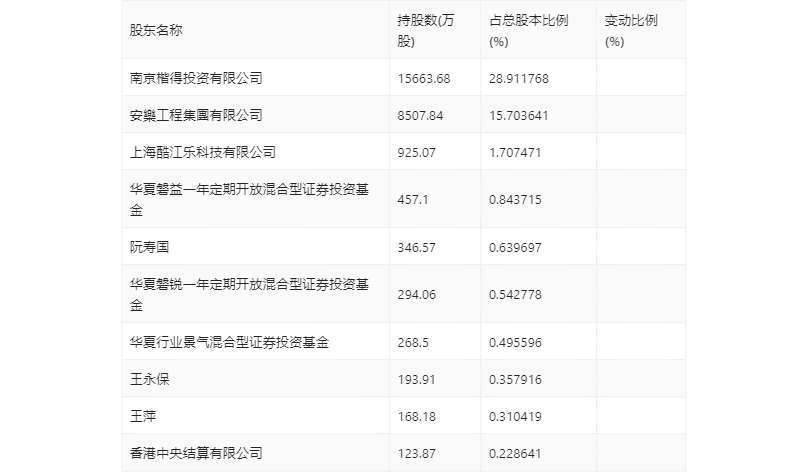Select ratio value 28.911768
Viewport: 807px width, 472px height.
click(x=519, y=79)
